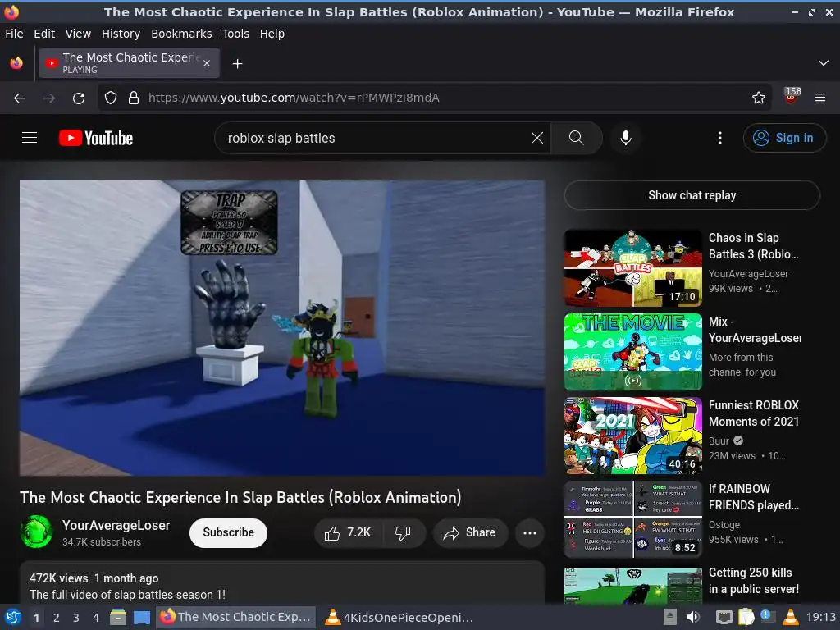Switch to workspace 2 in the pager
The image size is (840, 630).
point(57,618)
